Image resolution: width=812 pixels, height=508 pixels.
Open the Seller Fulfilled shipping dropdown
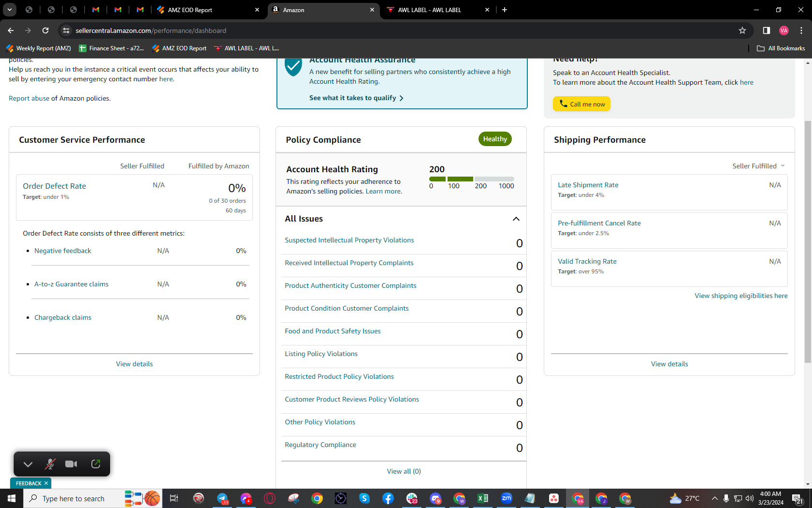(x=758, y=166)
